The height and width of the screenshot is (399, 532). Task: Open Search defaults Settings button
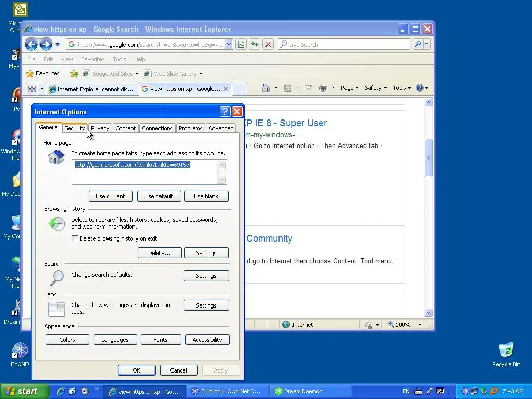[206, 275]
